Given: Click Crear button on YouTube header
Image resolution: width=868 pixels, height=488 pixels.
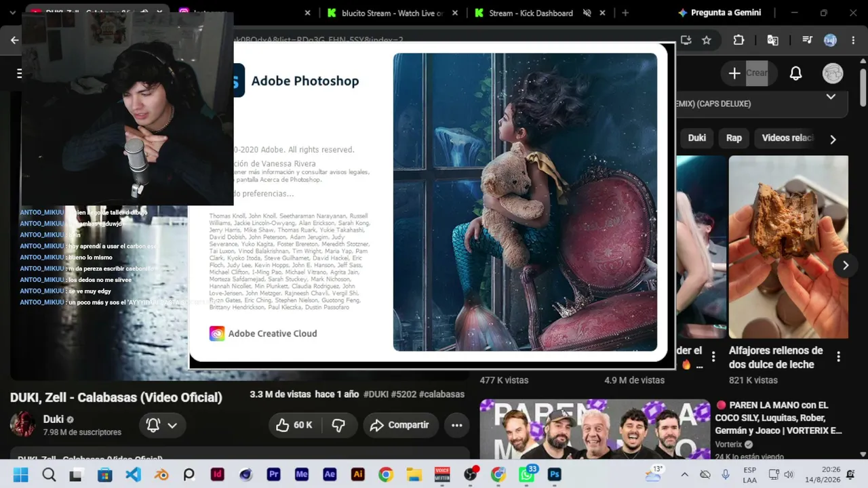Looking at the screenshot, I should tap(749, 73).
